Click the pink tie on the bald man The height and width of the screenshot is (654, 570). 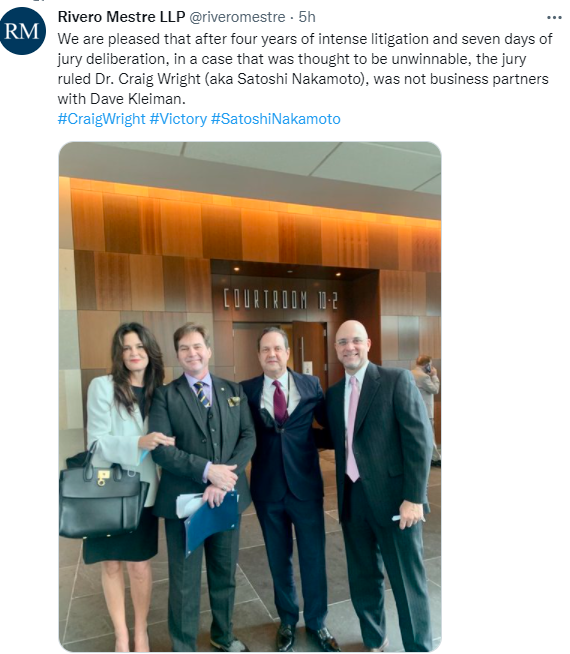point(352,430)
